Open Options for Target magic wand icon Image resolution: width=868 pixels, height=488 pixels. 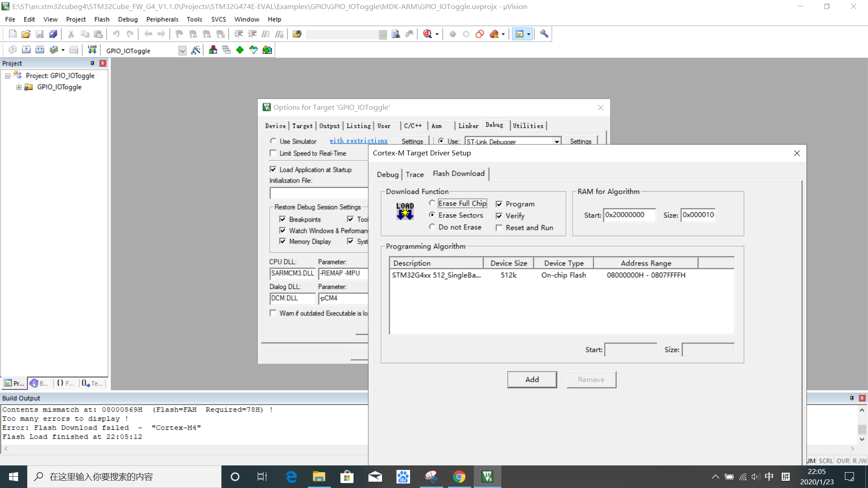point(195,50)
